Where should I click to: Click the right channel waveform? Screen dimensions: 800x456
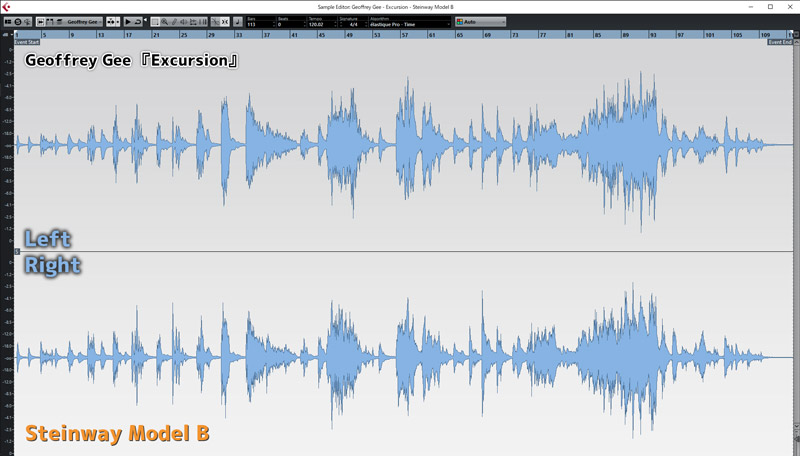[x=403, y=358]
